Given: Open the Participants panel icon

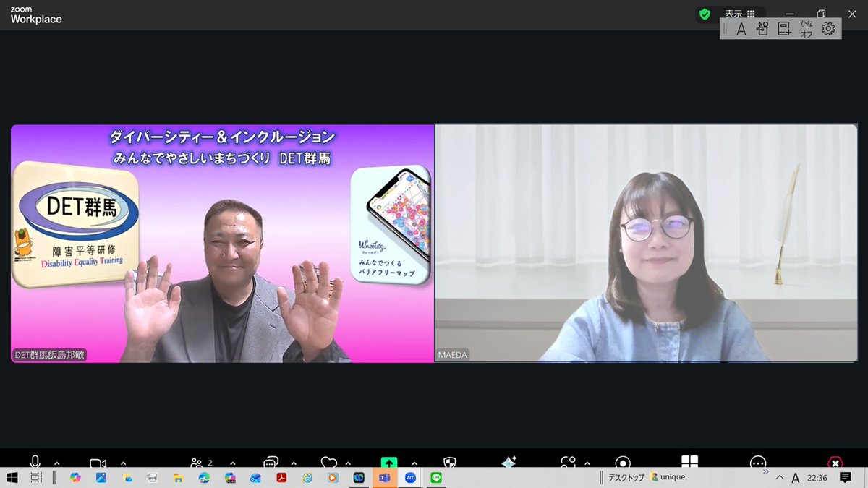Looking at the screenshot, I should 197,463.
